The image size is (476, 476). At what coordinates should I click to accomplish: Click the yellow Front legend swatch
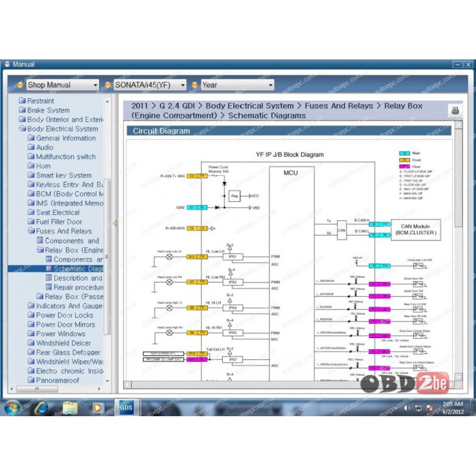pos(405,160)
